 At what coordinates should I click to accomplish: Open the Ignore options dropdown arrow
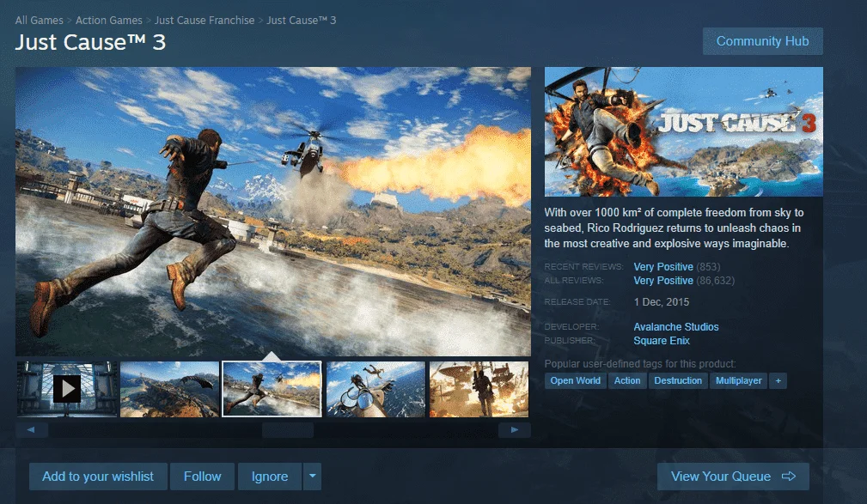coord(313,477)
